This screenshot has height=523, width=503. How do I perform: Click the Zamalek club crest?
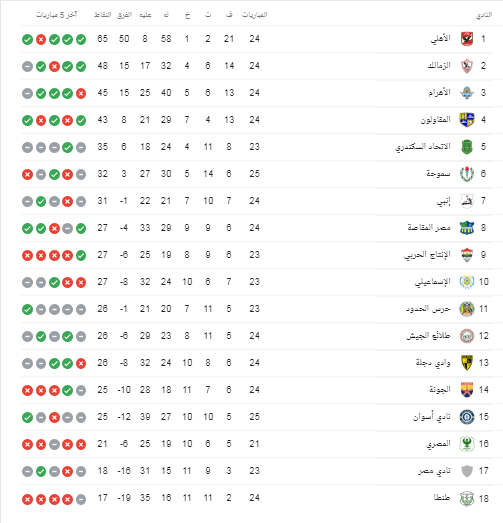pyautogui.click(x=467, y=66)
